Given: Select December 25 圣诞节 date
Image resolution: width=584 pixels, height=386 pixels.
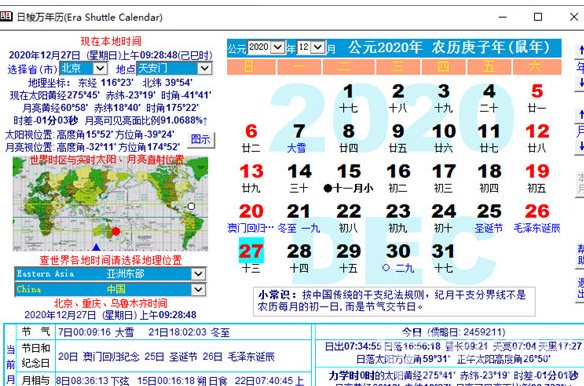Looking at the screenshot, I should (489, 218).
